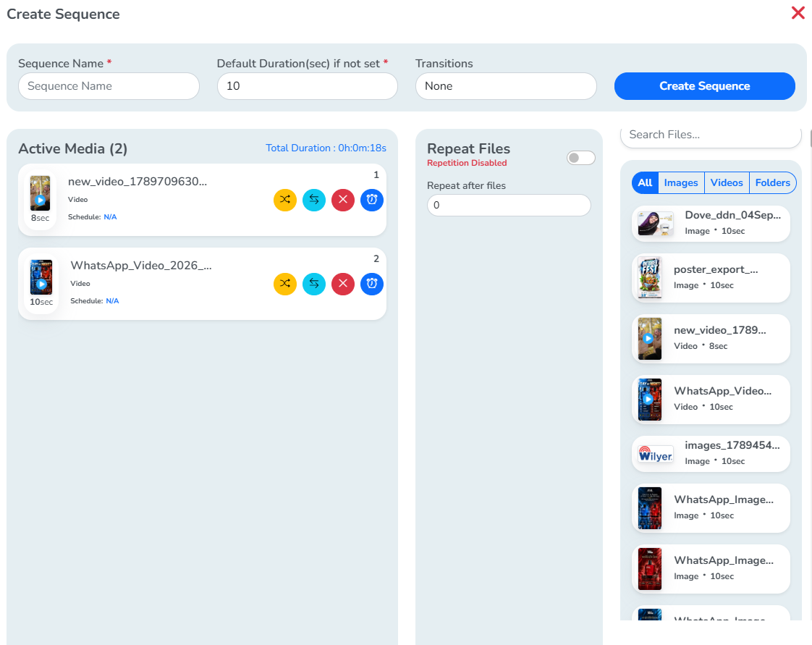
Task: Select the All files tab
Action: pos(645,183)
